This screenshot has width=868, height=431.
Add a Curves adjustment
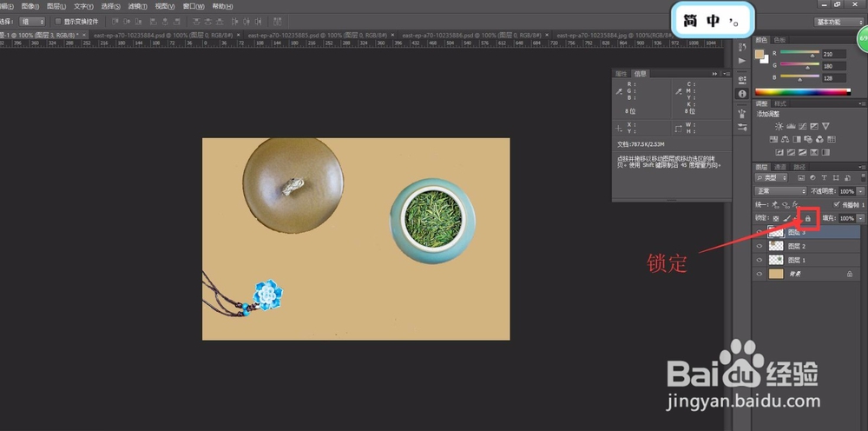803,126
